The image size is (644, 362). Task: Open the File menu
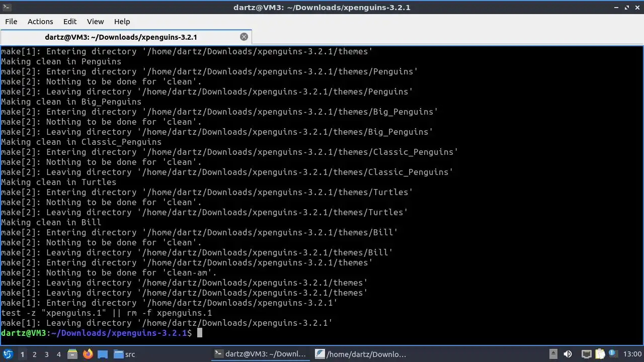pyautogui.click(x=11, y=22)
